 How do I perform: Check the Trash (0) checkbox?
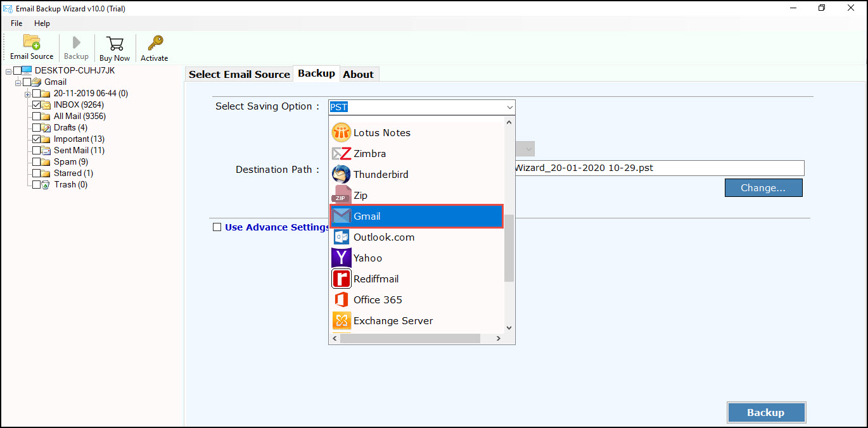(x=36, y=184)
